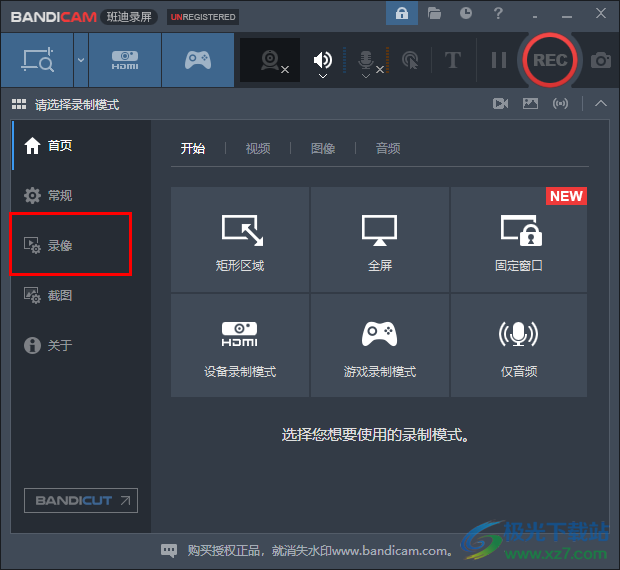Open the screen recording mode dropdown arrow
This screenshot has width=620, height=570.
(x=81, y=60)
